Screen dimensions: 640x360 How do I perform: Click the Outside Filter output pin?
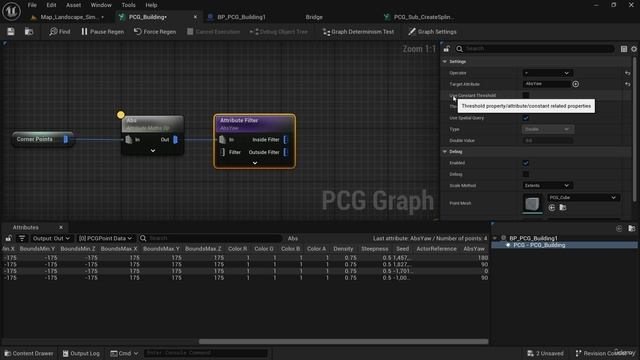[286, 152]
